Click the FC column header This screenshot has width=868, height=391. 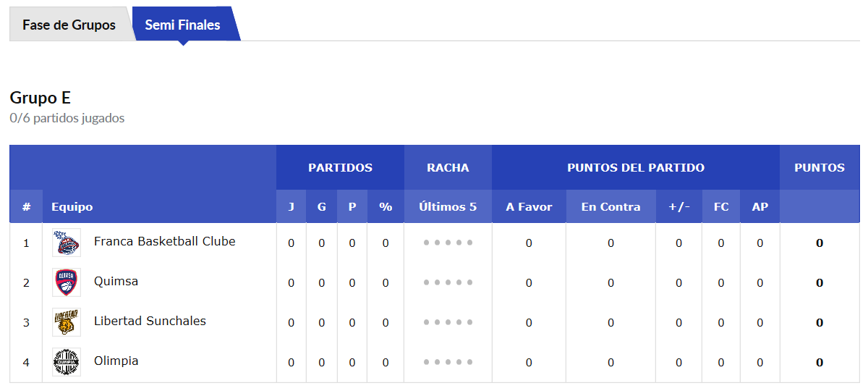pyautogui.click(x=721, y=207)
